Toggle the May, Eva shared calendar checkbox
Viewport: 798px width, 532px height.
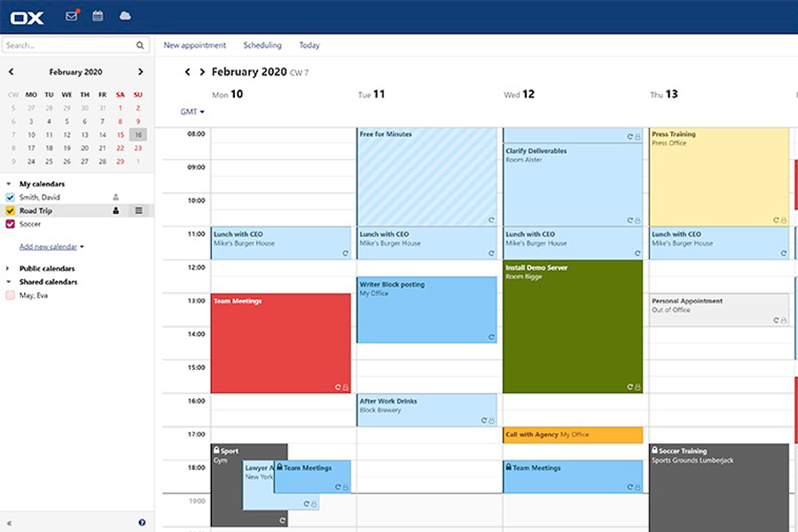tap(11, 295)
